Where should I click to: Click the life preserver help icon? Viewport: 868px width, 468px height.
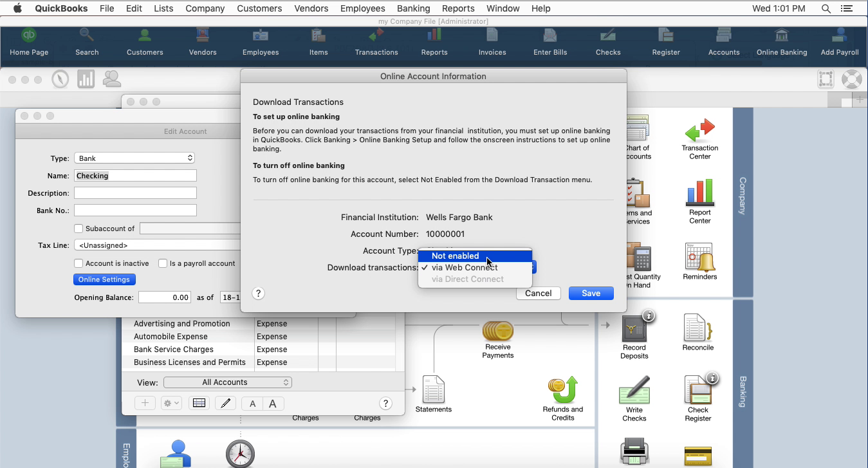(851, 79)
